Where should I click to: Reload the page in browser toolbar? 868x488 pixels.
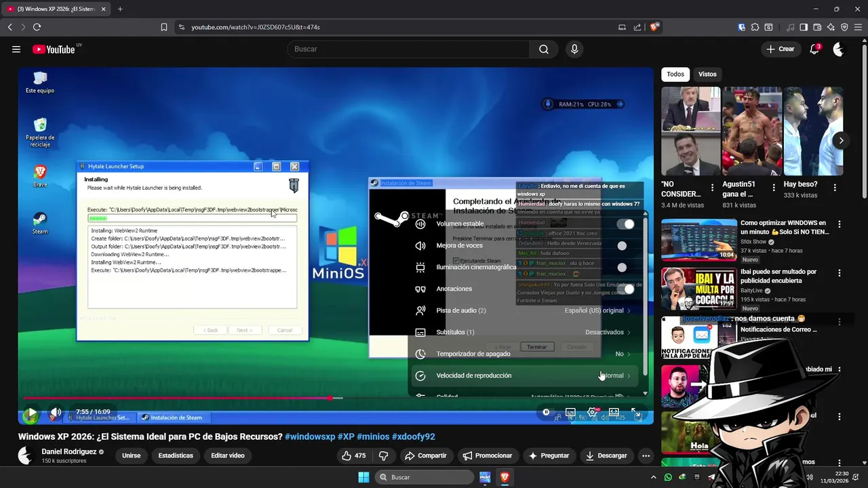[37, 27]
